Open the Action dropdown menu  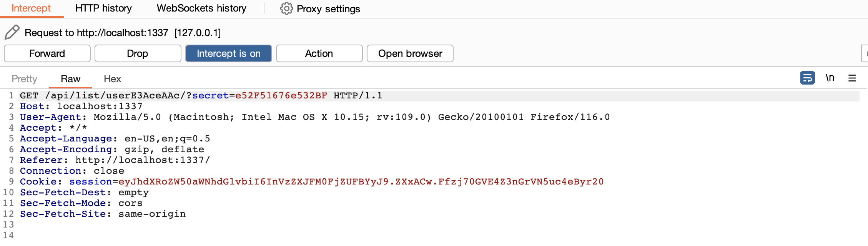(x=319, y=53)
